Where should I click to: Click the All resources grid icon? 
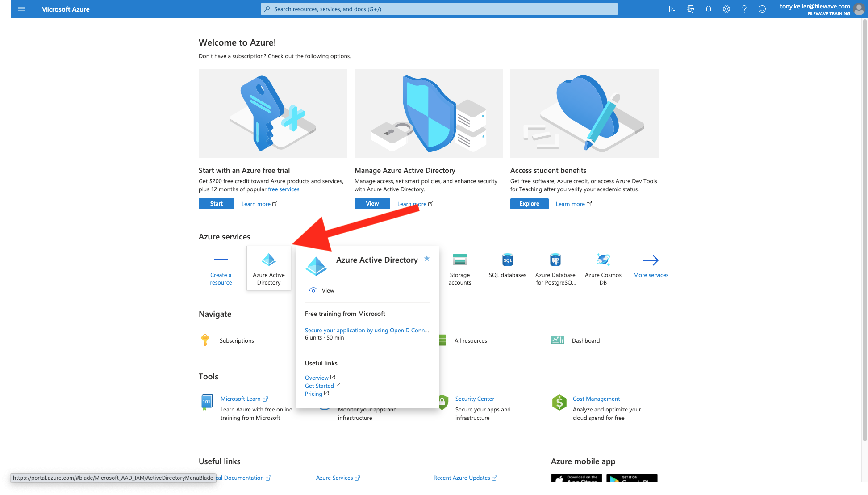point(442,340)
